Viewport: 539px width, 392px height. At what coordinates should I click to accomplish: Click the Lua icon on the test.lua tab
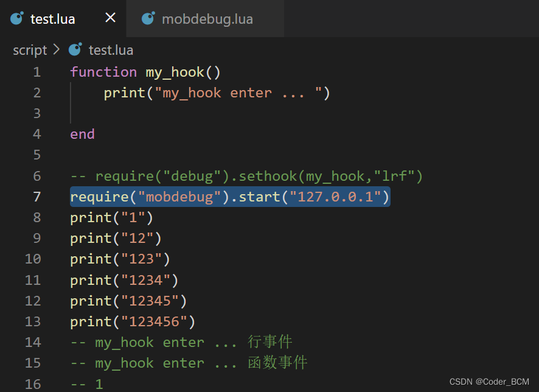click(16, 18)
